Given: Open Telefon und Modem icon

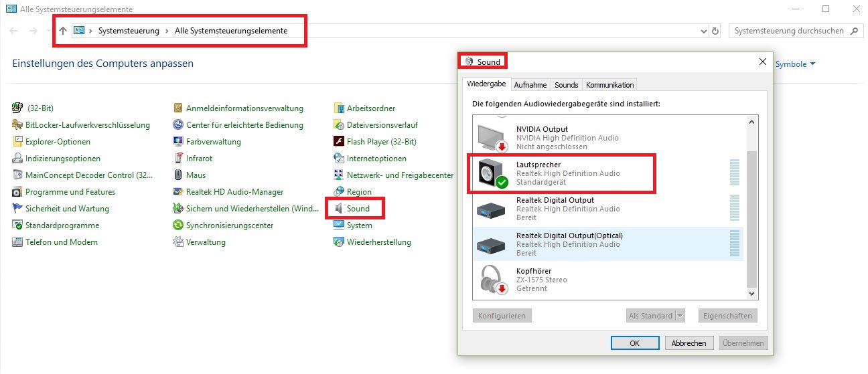Looking at the screenshot, I should 18,242.
